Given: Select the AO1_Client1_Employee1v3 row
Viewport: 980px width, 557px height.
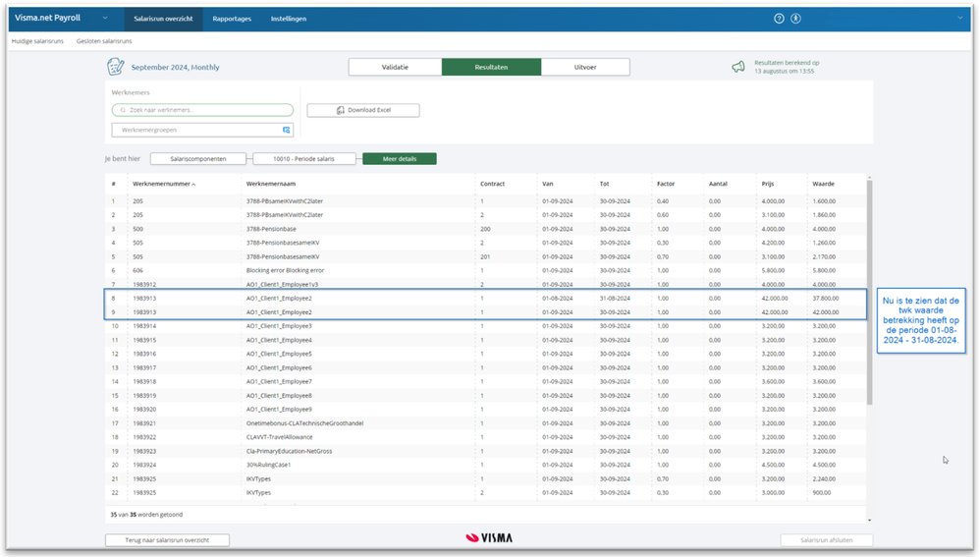Looking at the screenshot, I should coord(486,285).
